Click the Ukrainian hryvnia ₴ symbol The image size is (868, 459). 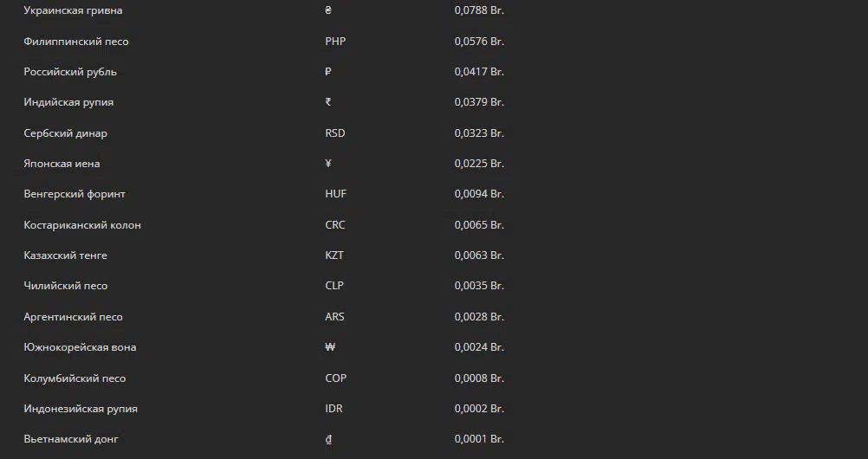coord(328,10)
